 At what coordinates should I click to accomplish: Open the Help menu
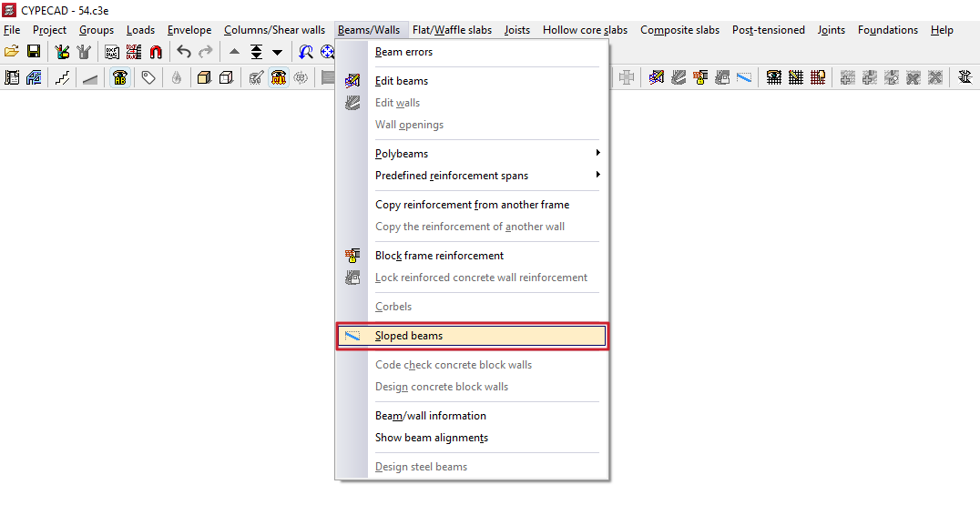click(x=942, y=30)
